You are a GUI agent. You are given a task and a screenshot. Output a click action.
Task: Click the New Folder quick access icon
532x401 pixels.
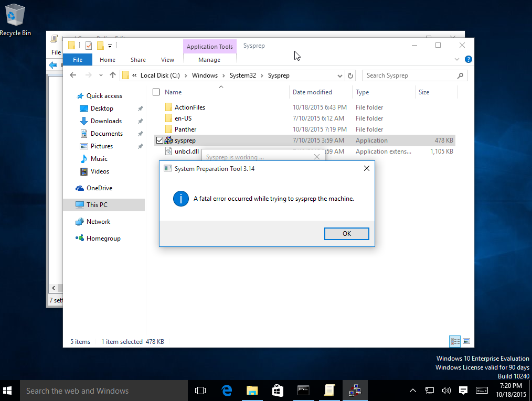pyautogui.click(x=100, y=46)
